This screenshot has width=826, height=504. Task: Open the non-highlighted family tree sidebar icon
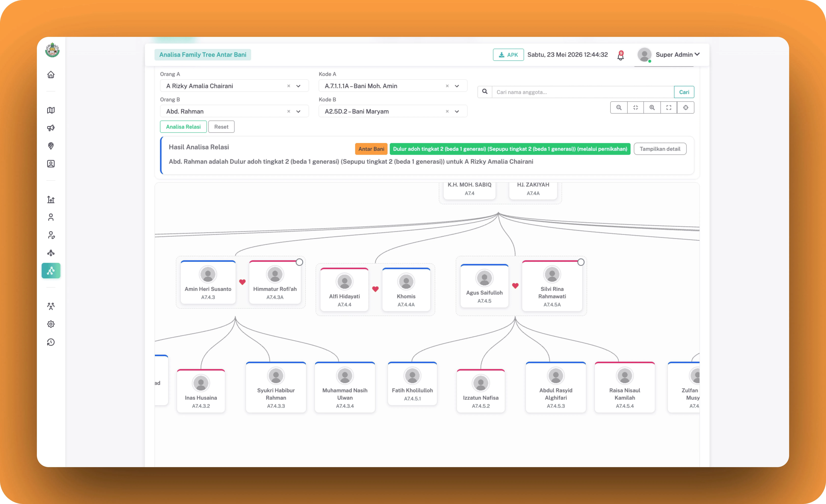click(51, 253)
